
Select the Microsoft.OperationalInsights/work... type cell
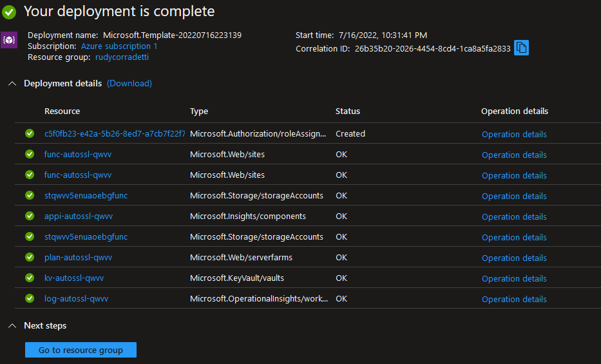[x=259, y=298]
